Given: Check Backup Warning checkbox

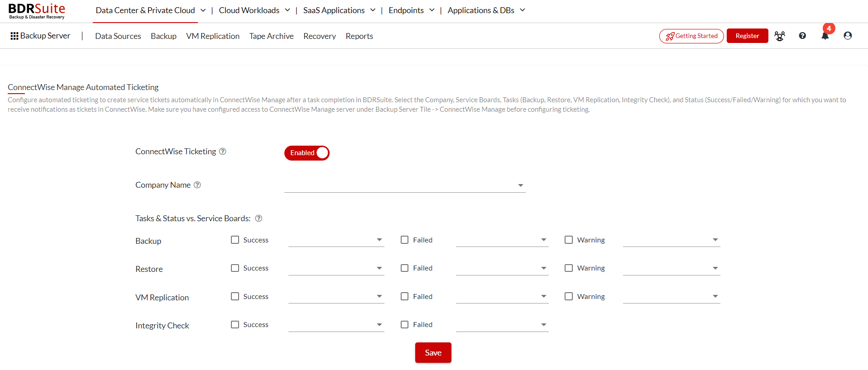Looking at the screenshot, I should (x=569, y=240).
